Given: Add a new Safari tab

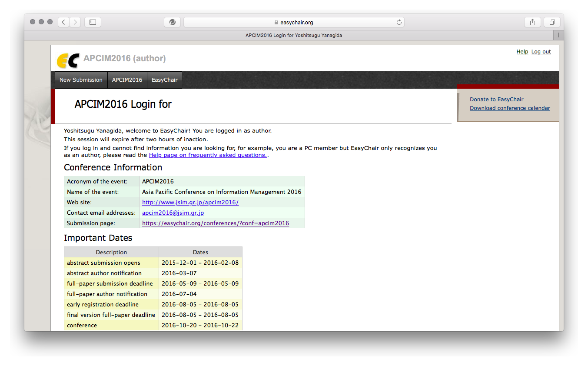Looking at the screenshot, I should [559, 35].
